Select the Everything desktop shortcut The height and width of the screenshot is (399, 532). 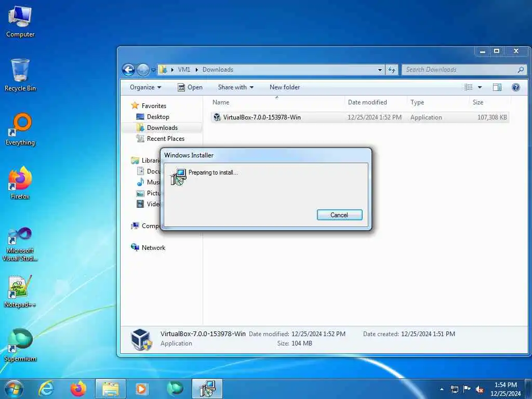(x=20, y=129)
